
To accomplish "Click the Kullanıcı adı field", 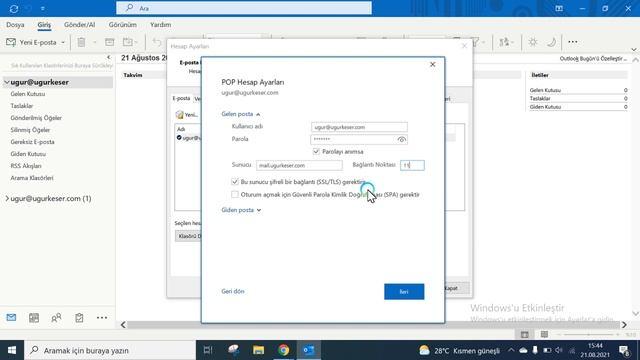I will coord(359,127).
